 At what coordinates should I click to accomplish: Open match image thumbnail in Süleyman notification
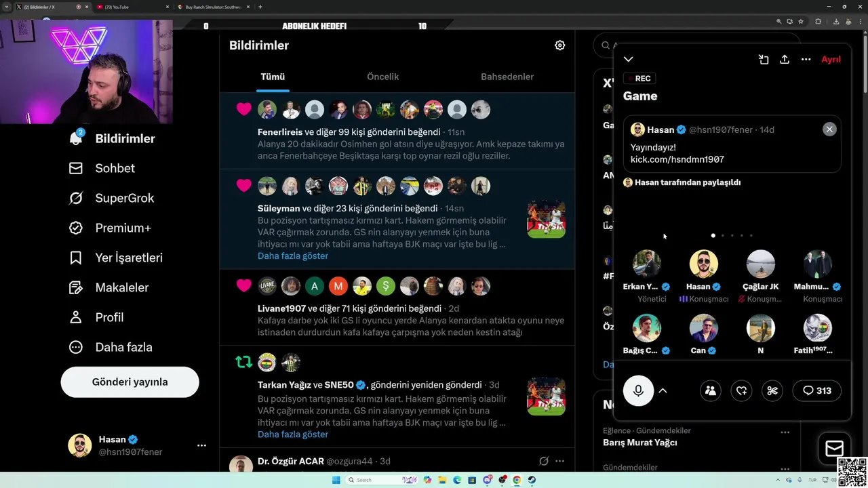click(x=546, y=218)
